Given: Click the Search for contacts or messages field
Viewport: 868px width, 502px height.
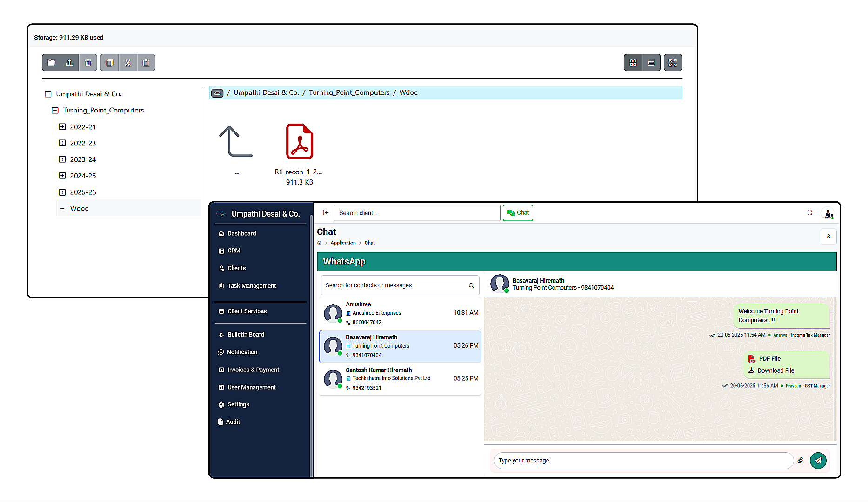Looking at the screenshot, I should pyautogui.click(x=400, y=285).
